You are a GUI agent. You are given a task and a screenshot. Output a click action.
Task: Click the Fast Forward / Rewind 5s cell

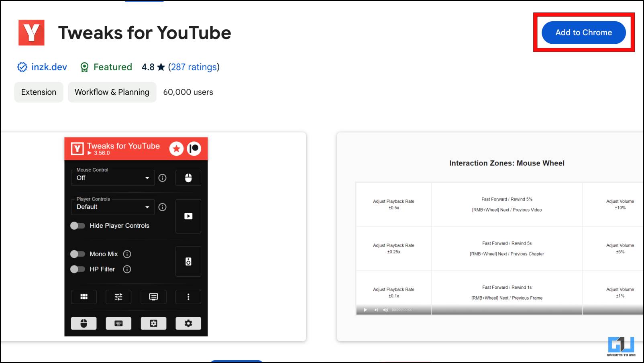click(507, 249)
